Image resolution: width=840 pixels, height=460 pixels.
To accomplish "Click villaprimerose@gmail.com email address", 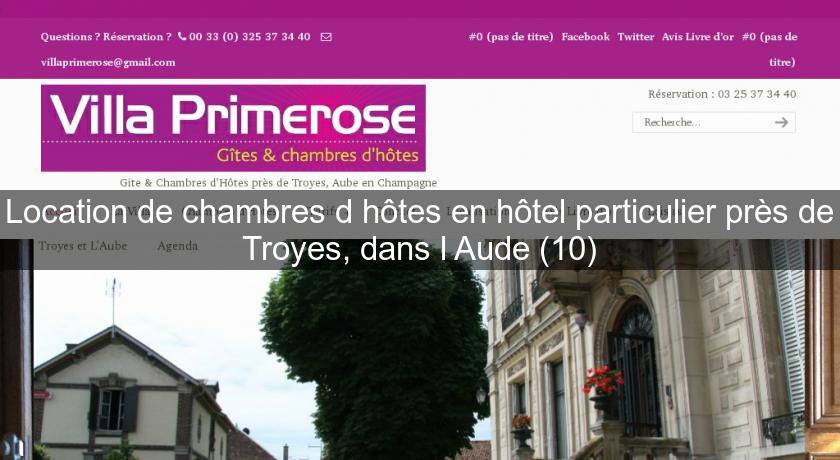I will click(108, 62).
